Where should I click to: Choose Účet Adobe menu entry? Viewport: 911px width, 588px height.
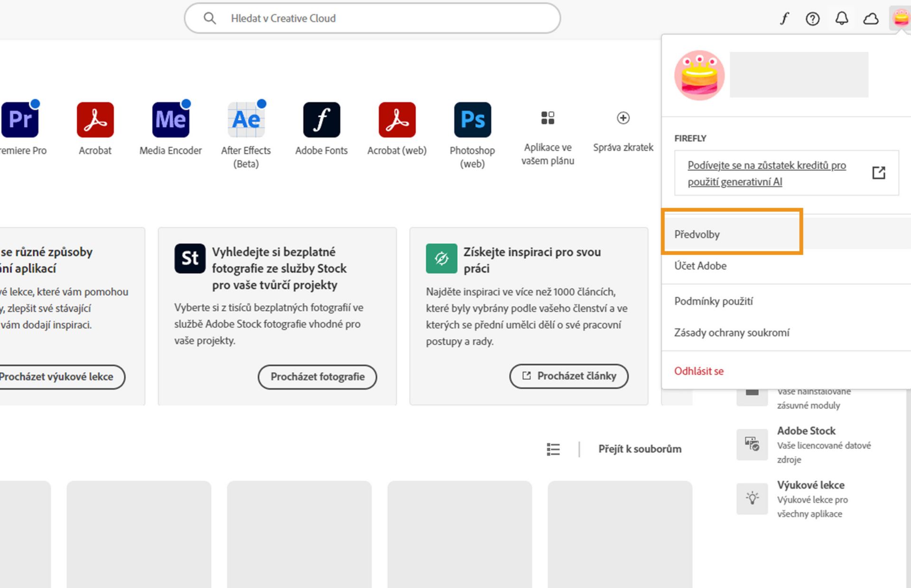pyautogui.click(x=700, y=266)
